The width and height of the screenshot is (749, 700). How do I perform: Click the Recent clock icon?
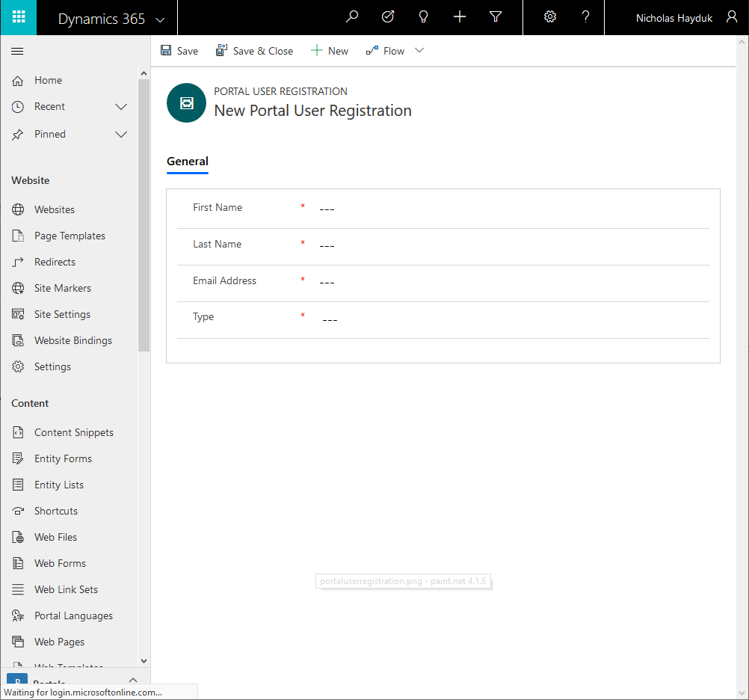(18, 106)
